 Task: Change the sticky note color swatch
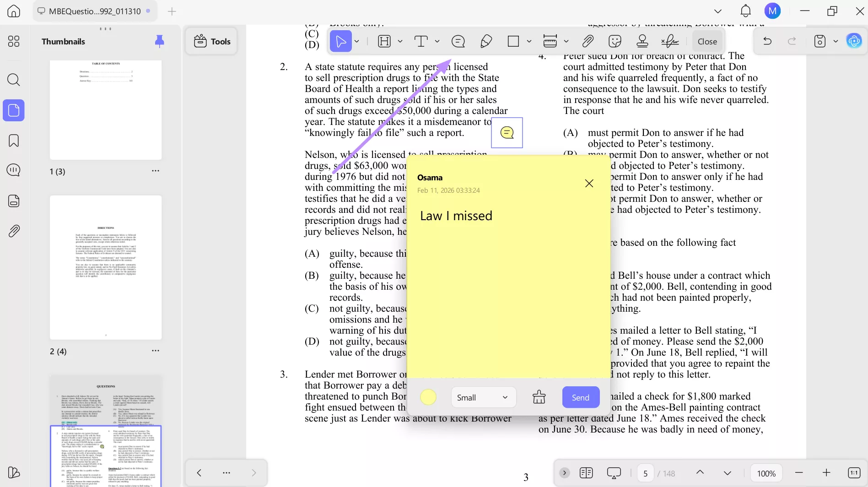(x=428, y=397)
